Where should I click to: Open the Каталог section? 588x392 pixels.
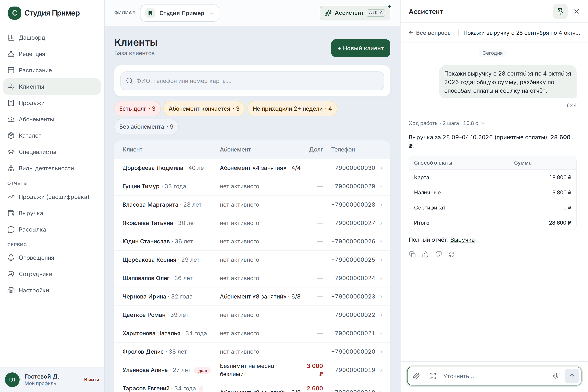tap(52, 136)
